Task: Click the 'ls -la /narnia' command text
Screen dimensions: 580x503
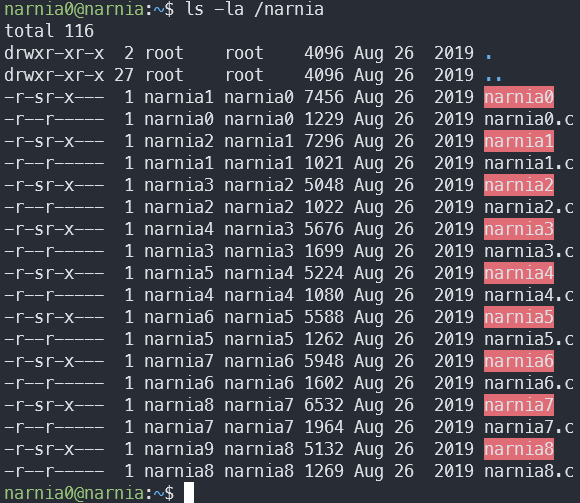Action: (x=254, y=9)
